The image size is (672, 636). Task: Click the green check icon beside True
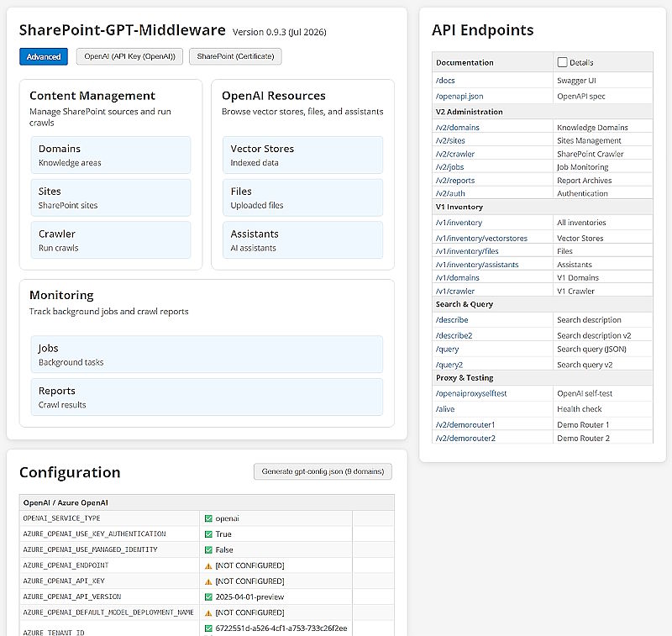pyautogui.click(x=208, y=534)
